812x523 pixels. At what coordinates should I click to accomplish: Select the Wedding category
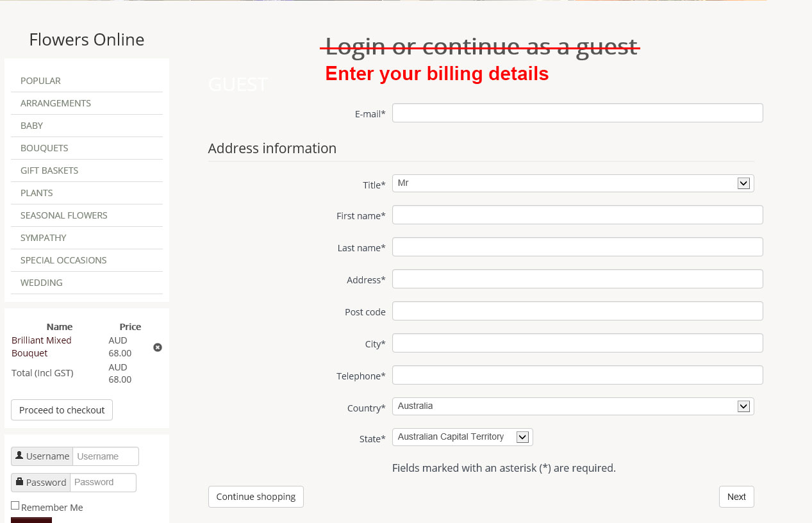[42, 283]
